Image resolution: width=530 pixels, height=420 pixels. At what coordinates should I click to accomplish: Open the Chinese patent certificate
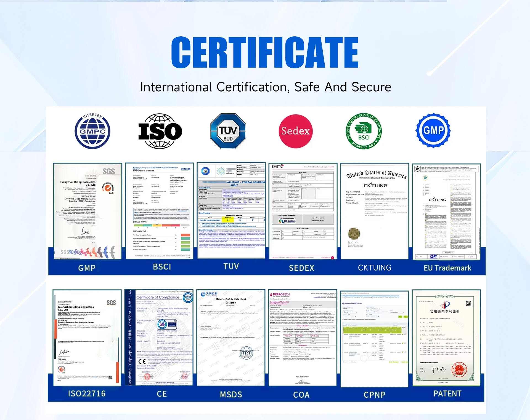coord(446,337)
